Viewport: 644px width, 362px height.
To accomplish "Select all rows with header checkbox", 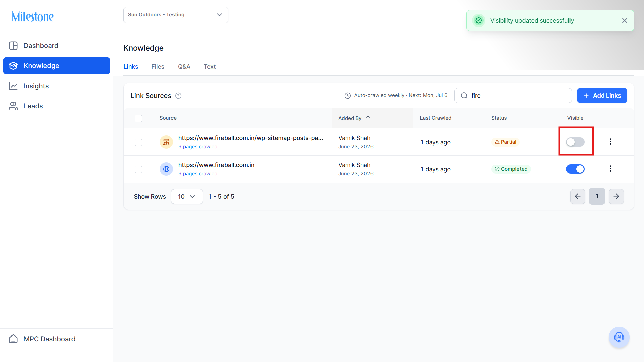I will tap(138, 118).
